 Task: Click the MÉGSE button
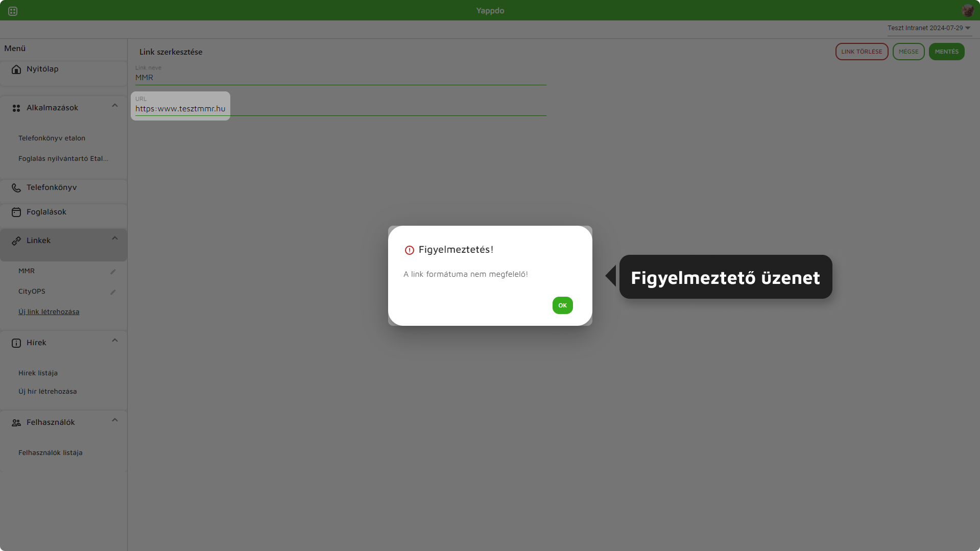pyautogui.click(x=908, y=52)
